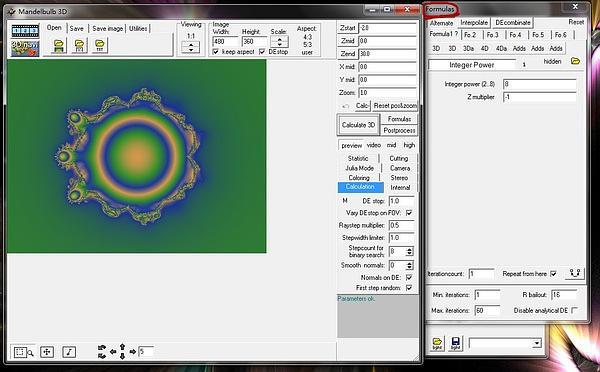The height and width of the screenshot is (372, 600).
Task: Click the second folder open icon
Action: coord(79,46)
